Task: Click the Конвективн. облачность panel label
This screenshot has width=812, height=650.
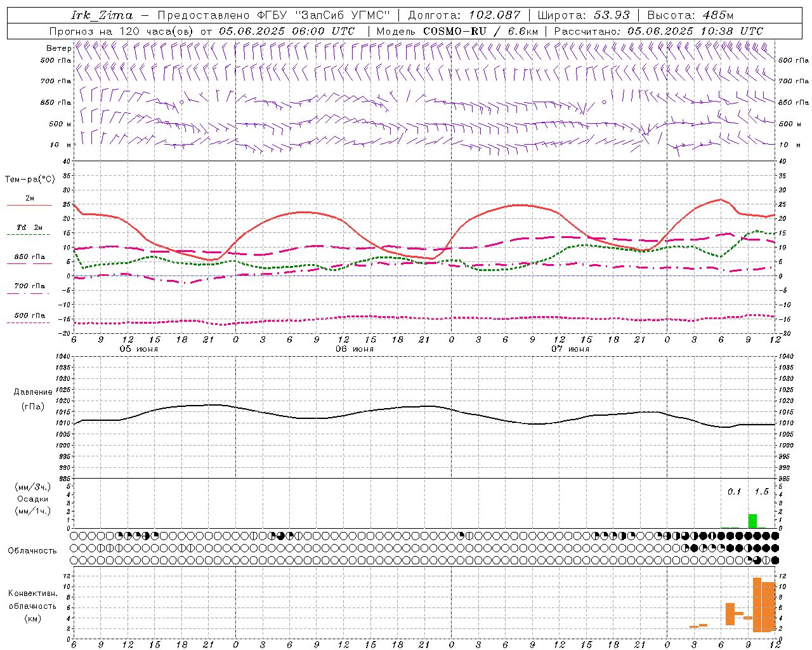Action: point(32,600)
